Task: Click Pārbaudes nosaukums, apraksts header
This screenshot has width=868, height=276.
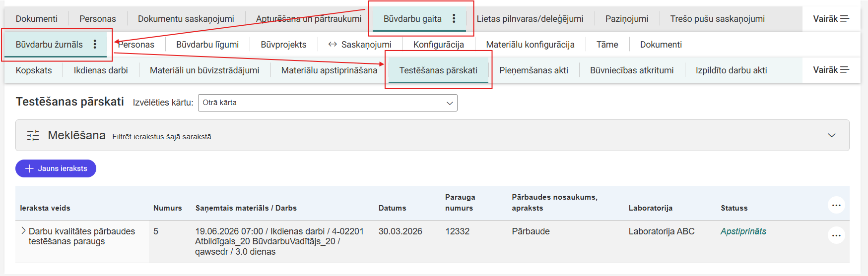Action: (555, 203)
